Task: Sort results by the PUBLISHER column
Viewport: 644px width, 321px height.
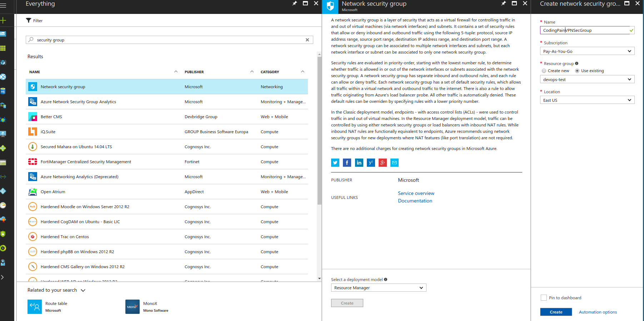Action: pos(194,72)
